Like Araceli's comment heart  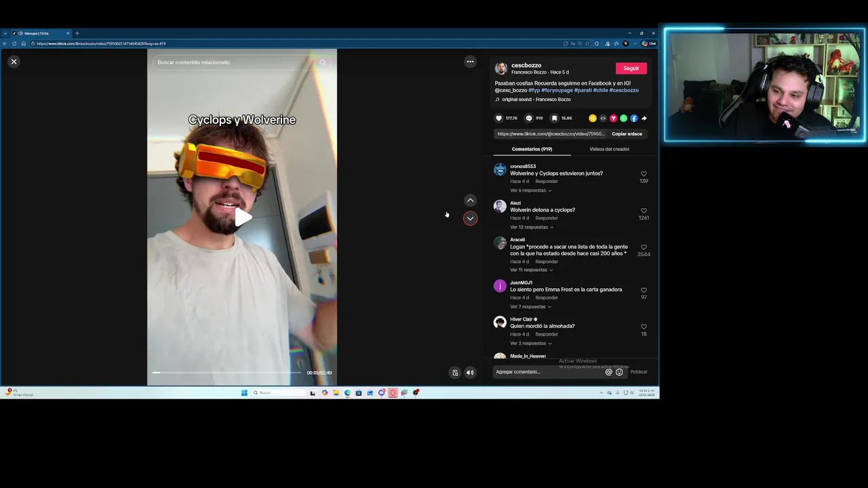pyautogui.click(x=644, y=247)
